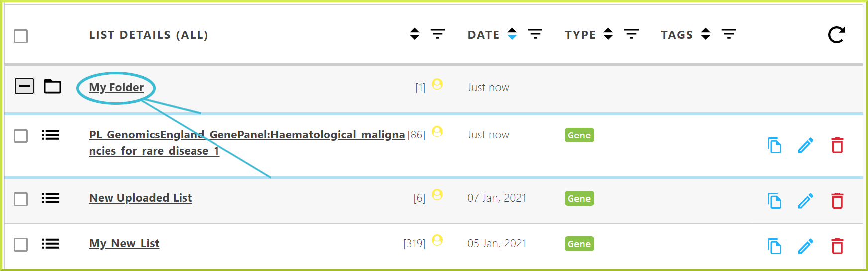Open the DATE column filter
The width and height of the screenshot is (868, 271).
click(x=535, y=34)
